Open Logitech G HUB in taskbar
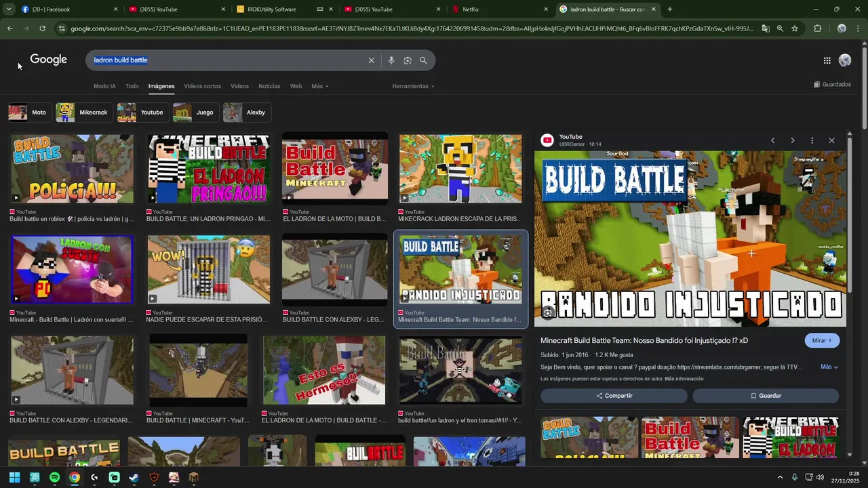 click(x=94, y=477)
